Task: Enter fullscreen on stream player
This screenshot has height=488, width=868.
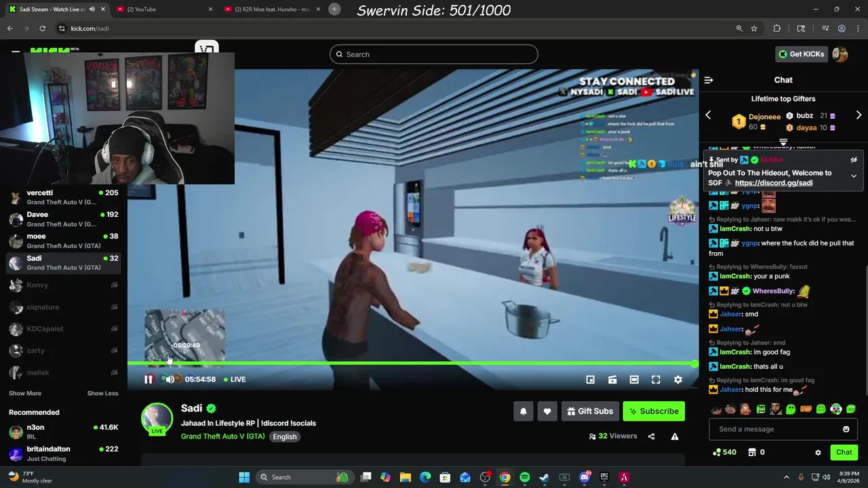Action: [656, 380]
